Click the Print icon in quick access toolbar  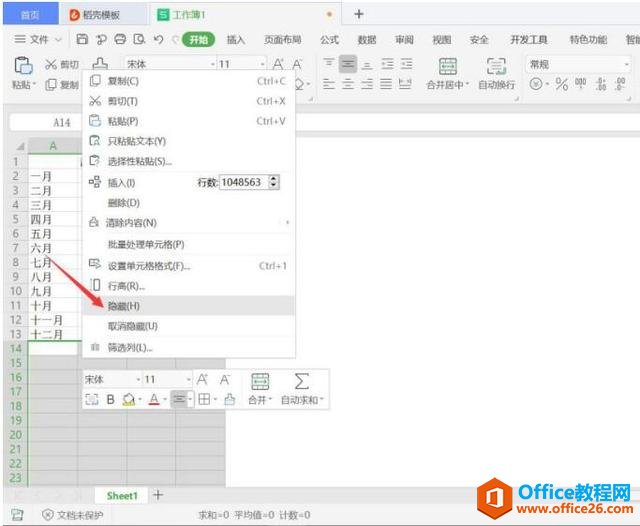tap(120, 39)
